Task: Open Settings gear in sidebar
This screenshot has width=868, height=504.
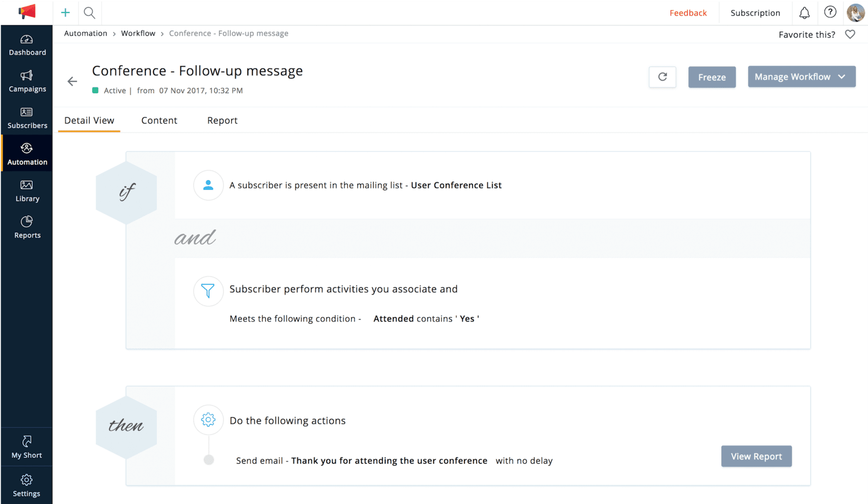Action: (x=27, y=486)
